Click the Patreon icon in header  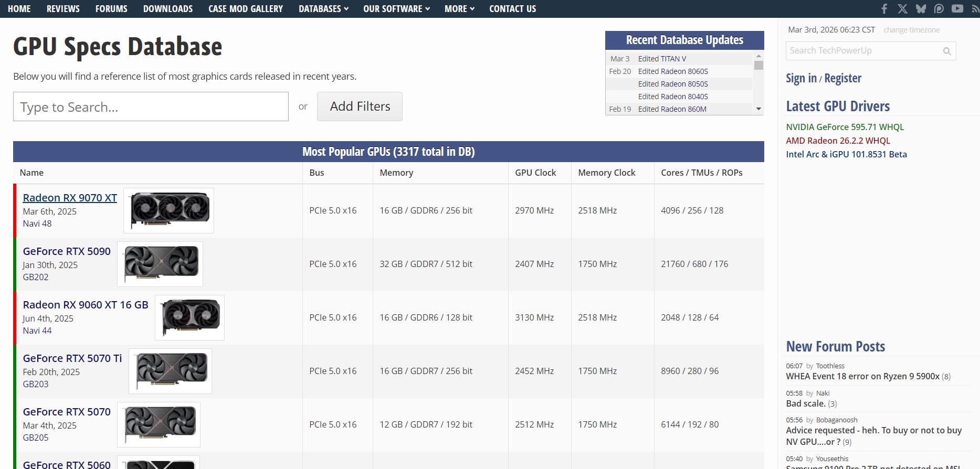coord(939,9)
